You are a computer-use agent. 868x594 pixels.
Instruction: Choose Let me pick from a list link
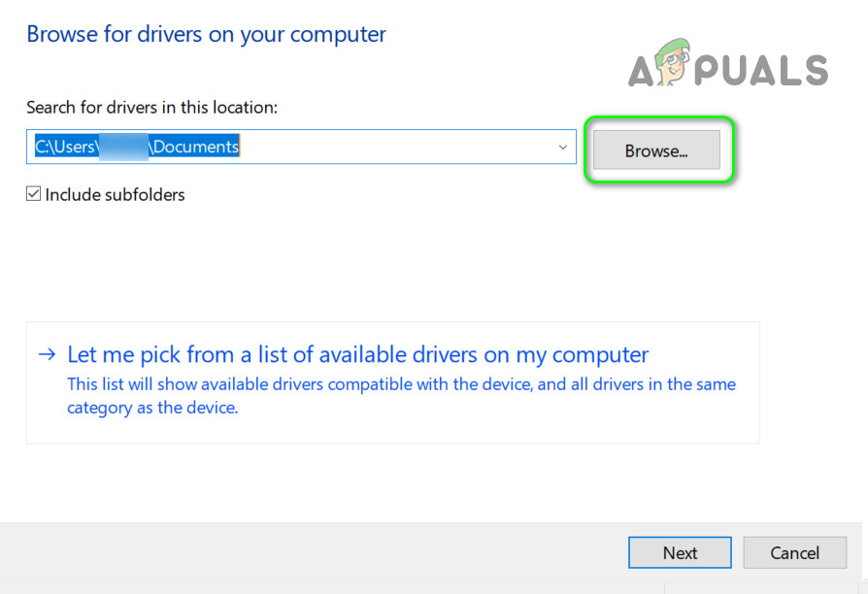[x=357, y=354]
